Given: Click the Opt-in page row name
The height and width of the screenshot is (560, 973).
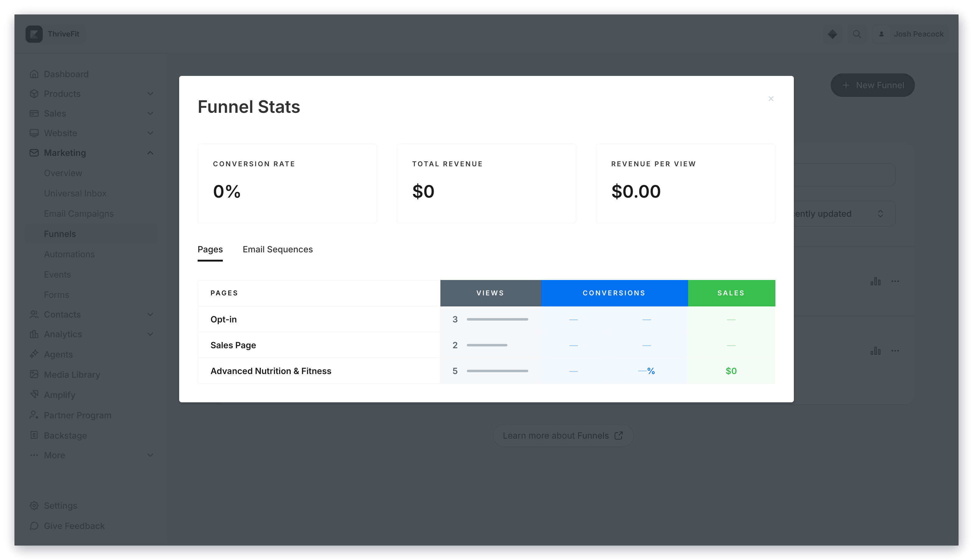Looking at the screenshot, I should coord(223,319).
